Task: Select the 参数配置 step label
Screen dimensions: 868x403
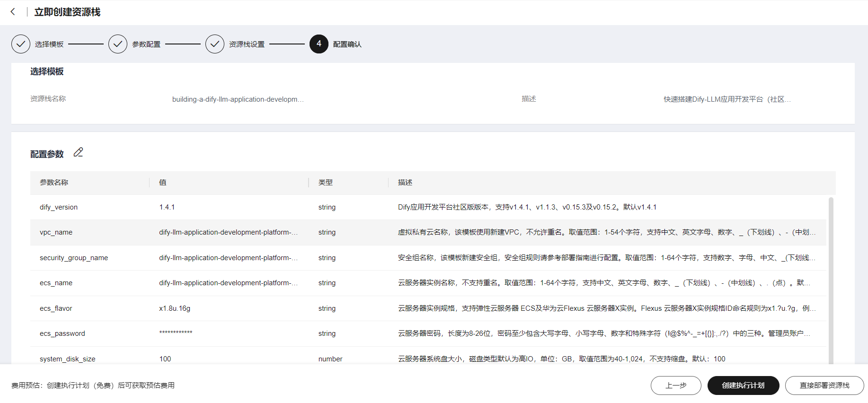Action: point(146,44)
